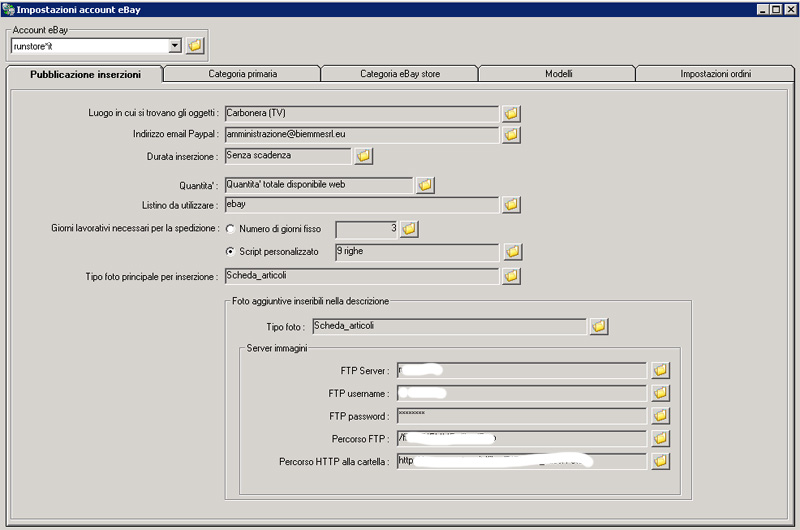Click folder icon beside Numero di giorni fisso value
The height and width of the screenshot is (530, 800).
click(409, 229)
